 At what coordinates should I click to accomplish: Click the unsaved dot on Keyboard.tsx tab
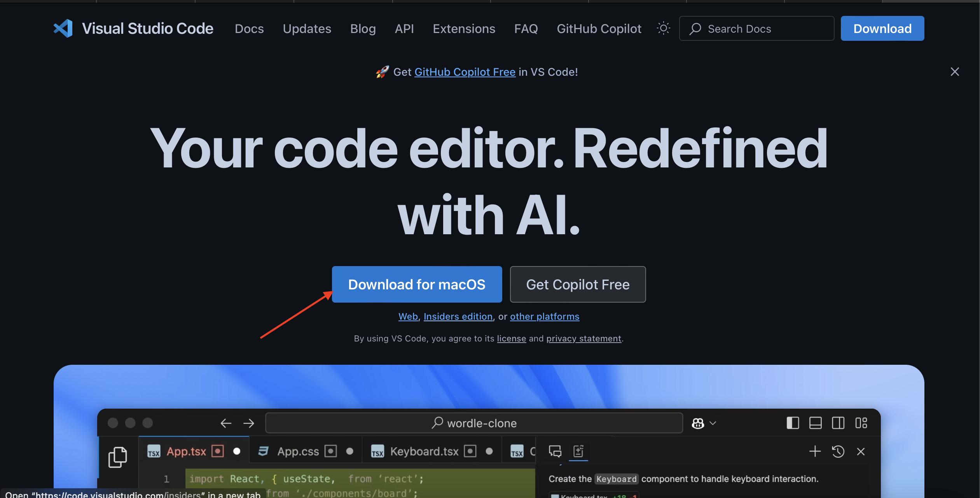click(x=489, y=451)
